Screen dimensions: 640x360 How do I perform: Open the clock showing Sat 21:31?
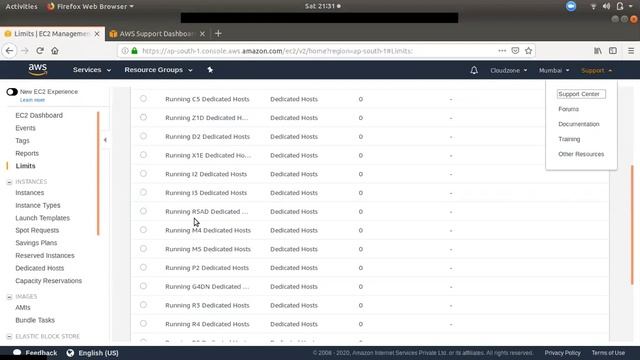322,6
